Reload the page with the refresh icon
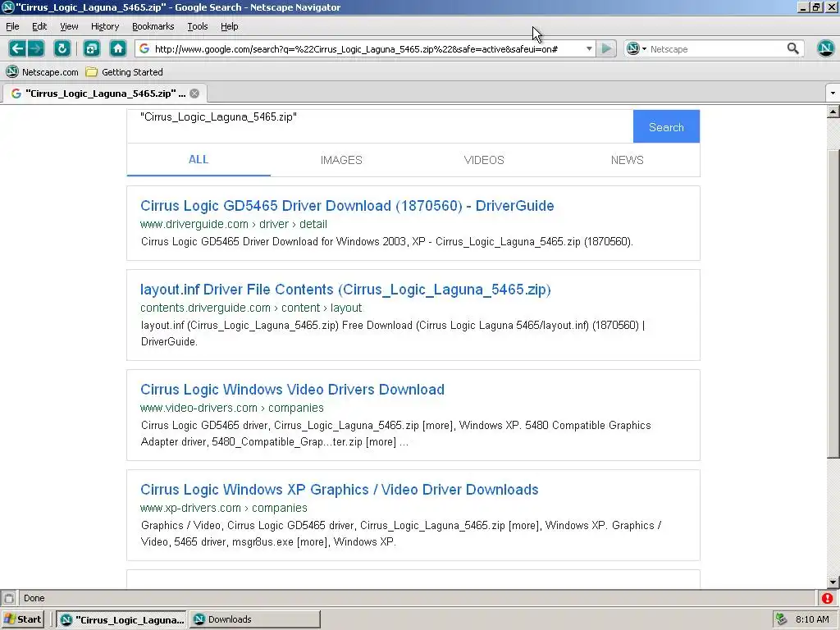This screenshot has height=630, width=840. (62, 48)
